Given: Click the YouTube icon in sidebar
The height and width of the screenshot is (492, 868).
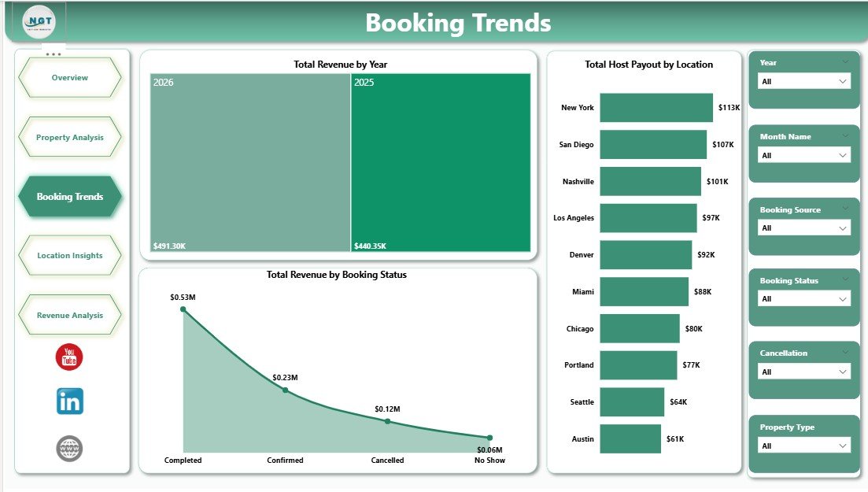Looking at the screenshot, I should point(69,357).
